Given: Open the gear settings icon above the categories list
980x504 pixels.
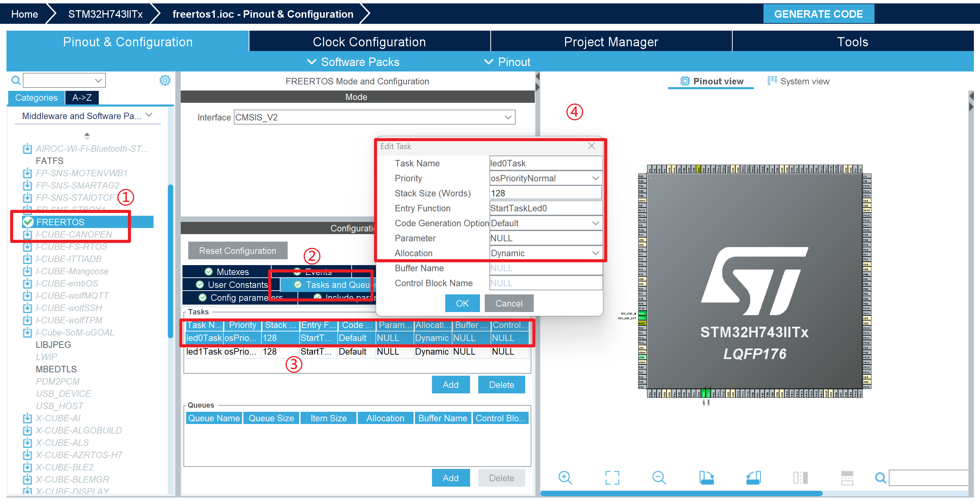Looking at the screenshot, I should (x=165, y=80).
